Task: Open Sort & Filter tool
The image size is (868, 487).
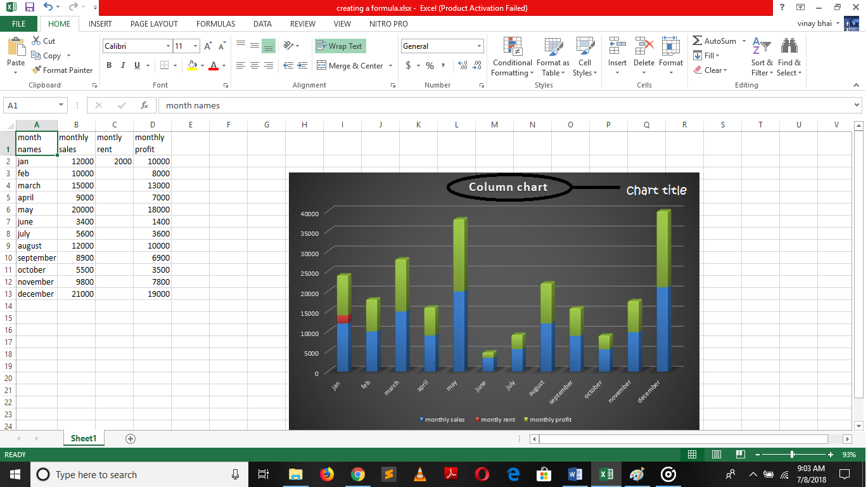Action: [x=762, y=57]
